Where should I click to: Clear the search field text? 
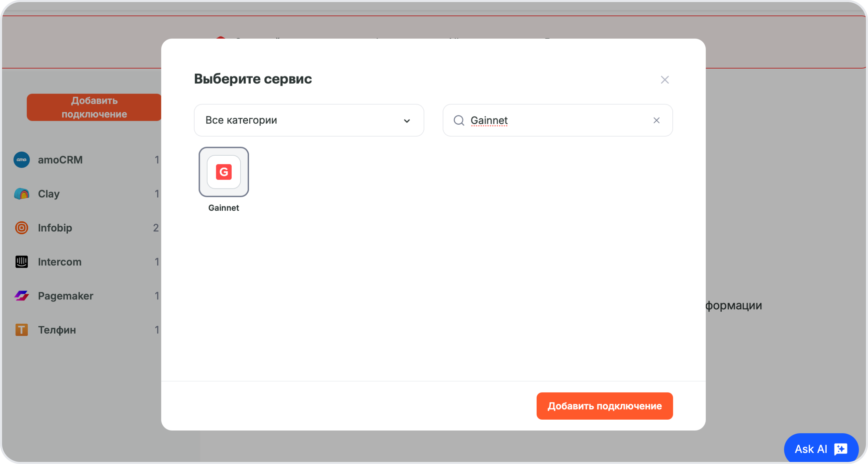(656, 120)
